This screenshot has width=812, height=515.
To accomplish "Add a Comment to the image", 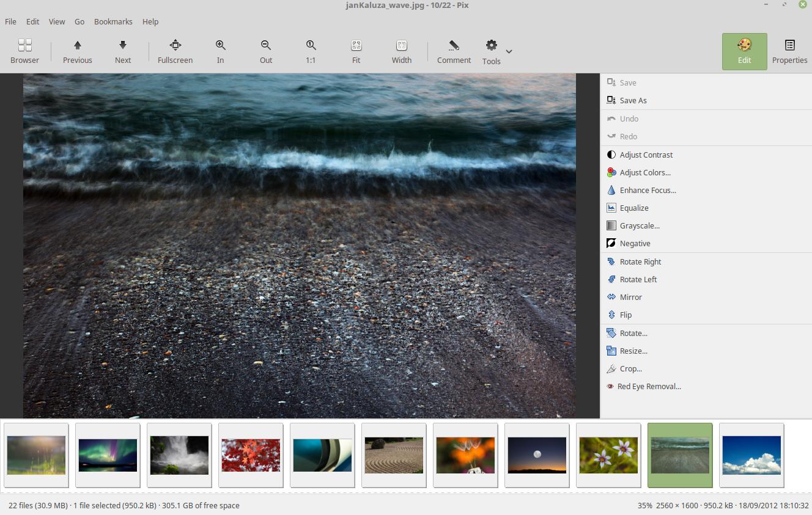I will (x=454, y=51).
